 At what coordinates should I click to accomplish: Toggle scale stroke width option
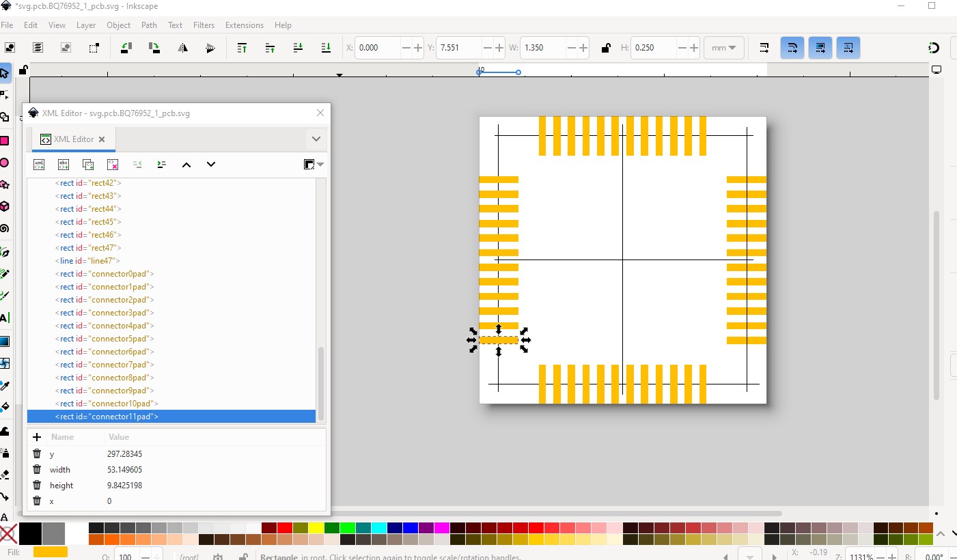coord(764,48)
